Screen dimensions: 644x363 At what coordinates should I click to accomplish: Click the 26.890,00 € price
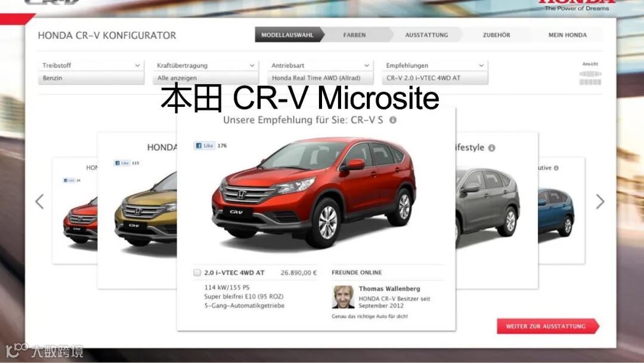(x=299, y=273)
